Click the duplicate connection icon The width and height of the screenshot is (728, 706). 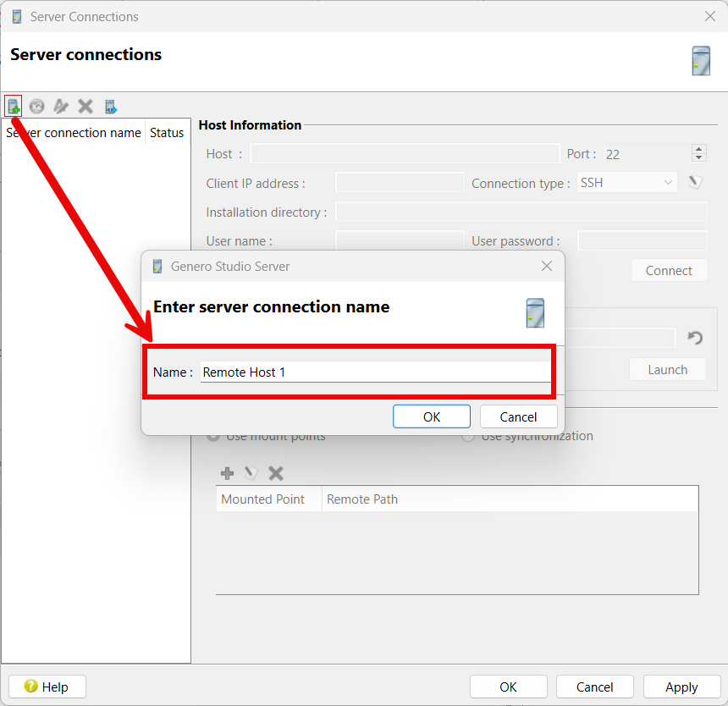click(36, 106)
